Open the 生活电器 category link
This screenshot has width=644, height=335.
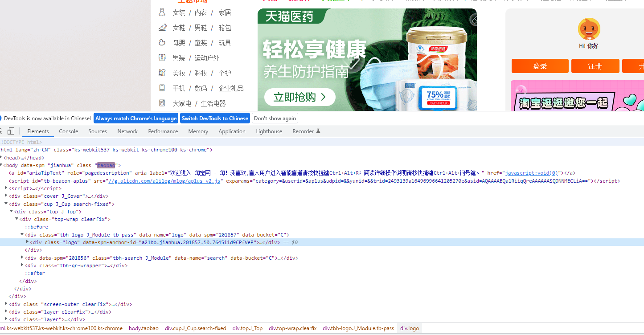213,103
